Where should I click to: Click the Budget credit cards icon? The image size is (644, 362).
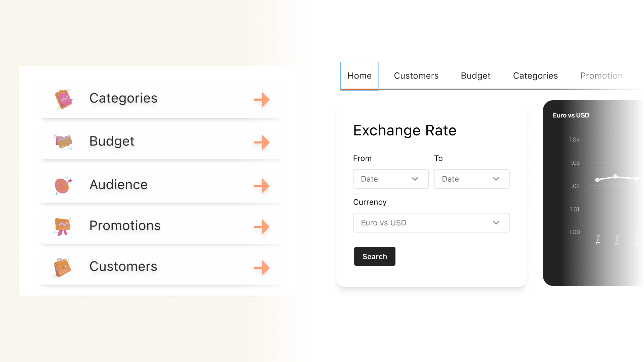pyautogui.click(x=63, y=142)
